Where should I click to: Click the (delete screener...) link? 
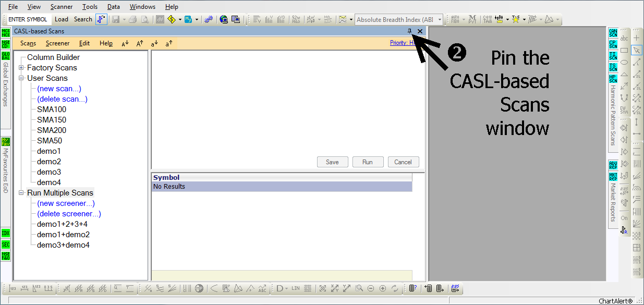pyautogui.click(x=69, y=214)
